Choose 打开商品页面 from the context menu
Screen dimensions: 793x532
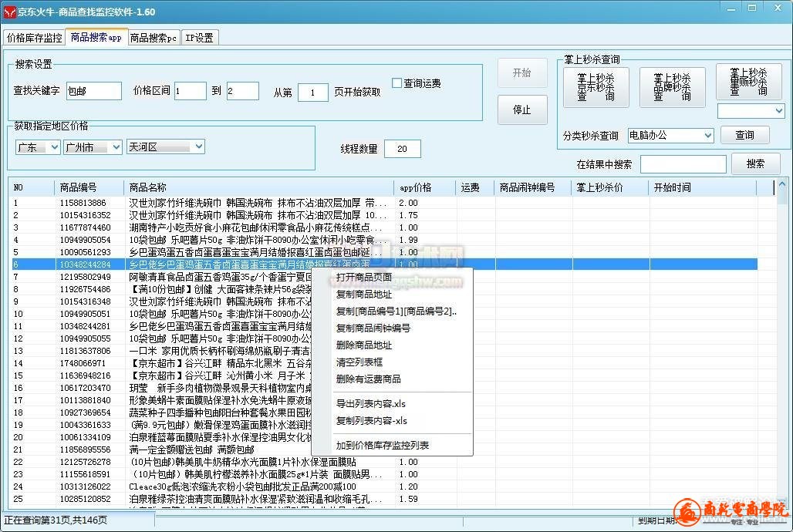pos(363,277)
